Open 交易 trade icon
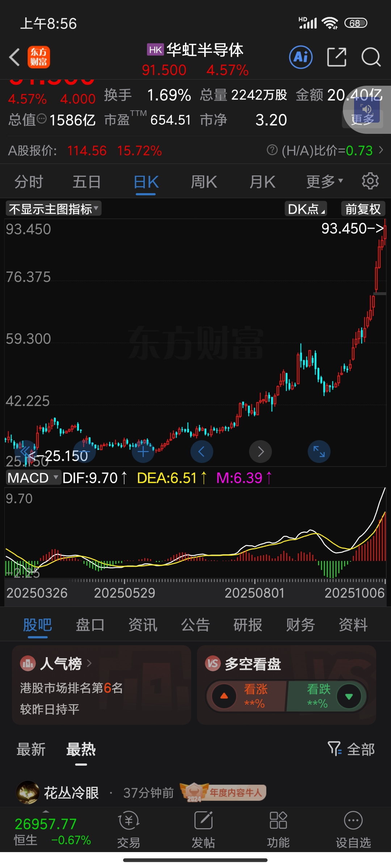Viewport: 391px width, 868px height. [129, 830]
